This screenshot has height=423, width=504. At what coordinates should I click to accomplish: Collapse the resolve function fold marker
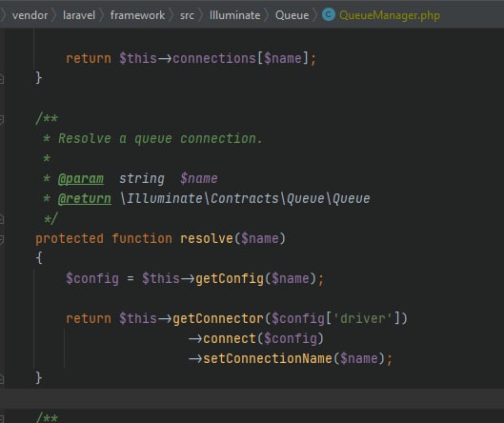pos(1,239)
